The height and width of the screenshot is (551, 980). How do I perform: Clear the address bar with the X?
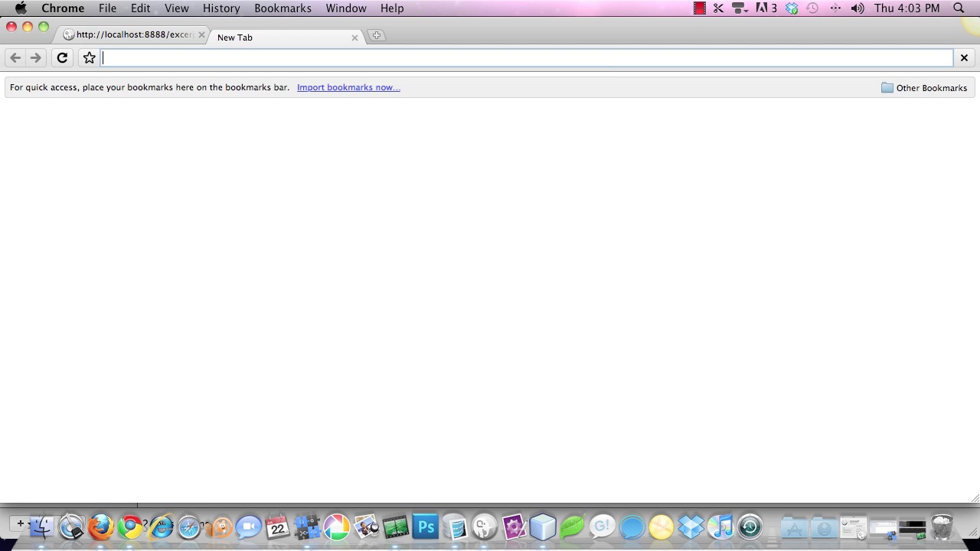point(965,58)
